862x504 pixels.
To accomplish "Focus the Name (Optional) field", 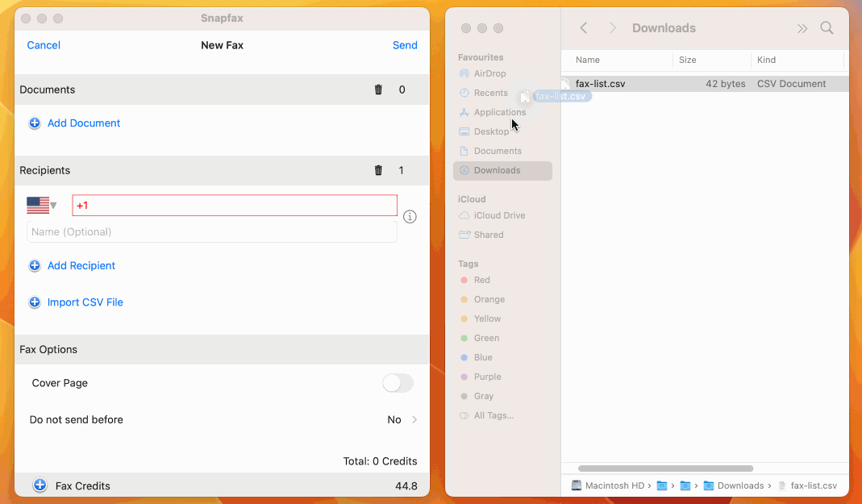I will 211,232.
